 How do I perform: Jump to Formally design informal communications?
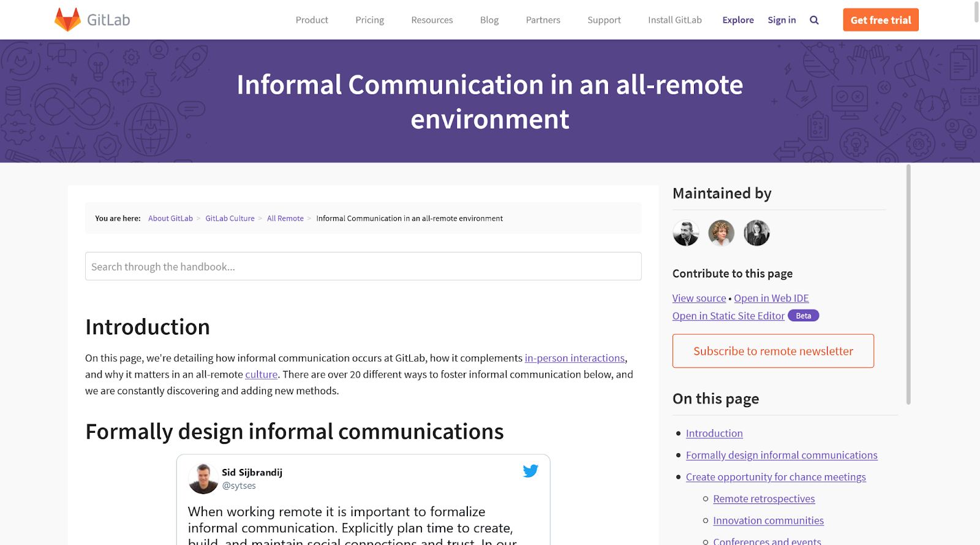tap(782, 455)
